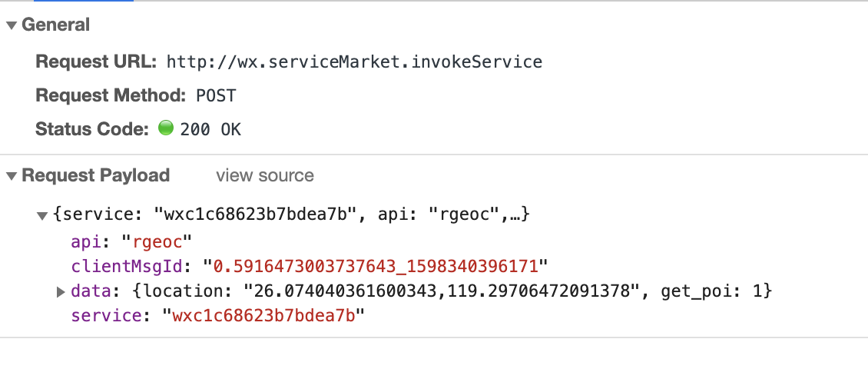Click the Request Method label

click(110, 96)
